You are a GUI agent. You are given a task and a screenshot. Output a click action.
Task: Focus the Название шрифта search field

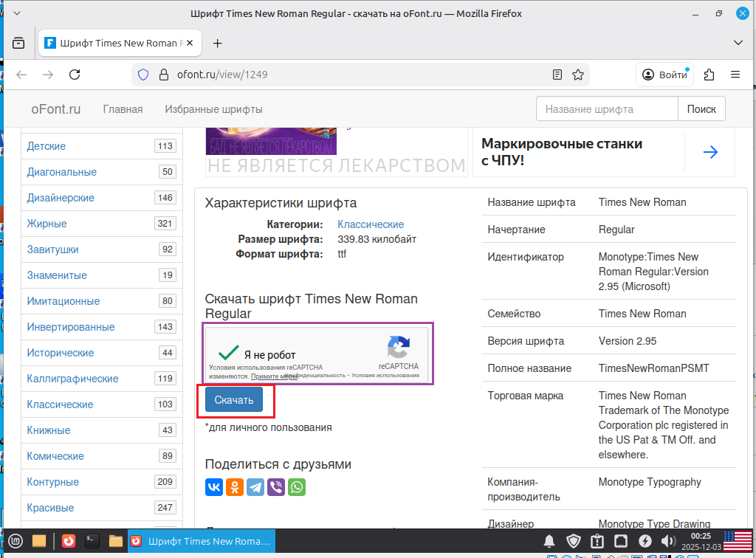pyautogui.click(x=607, y=109)
